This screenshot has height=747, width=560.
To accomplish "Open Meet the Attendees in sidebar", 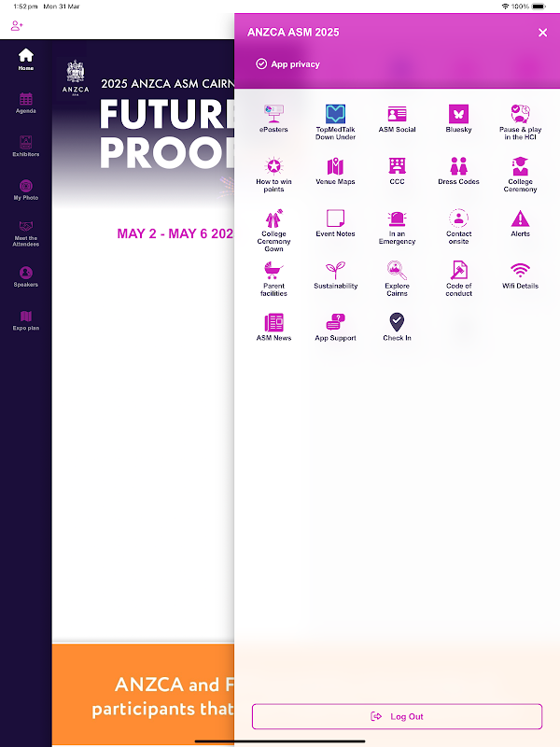I will (26, 233).
